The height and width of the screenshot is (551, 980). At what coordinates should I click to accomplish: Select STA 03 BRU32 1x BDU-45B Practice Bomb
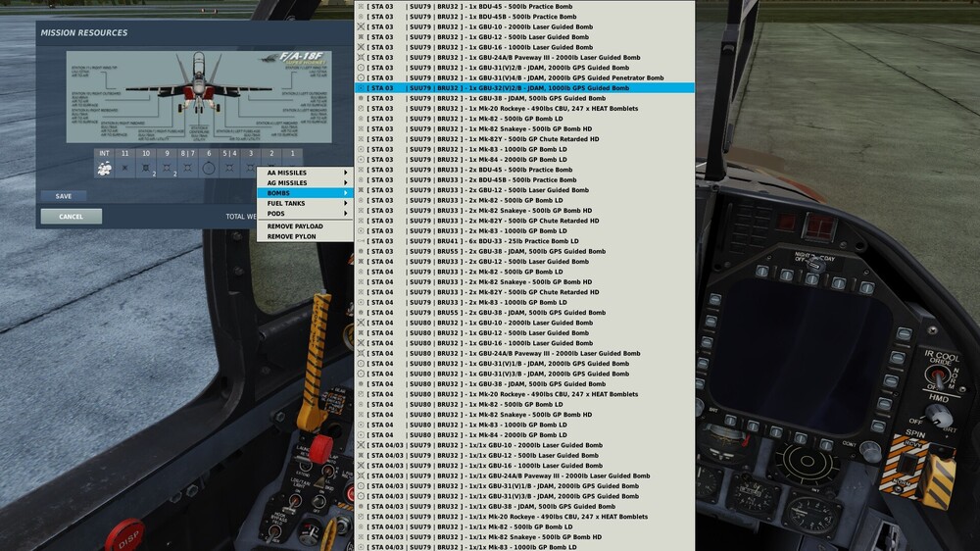pos(524,17)
